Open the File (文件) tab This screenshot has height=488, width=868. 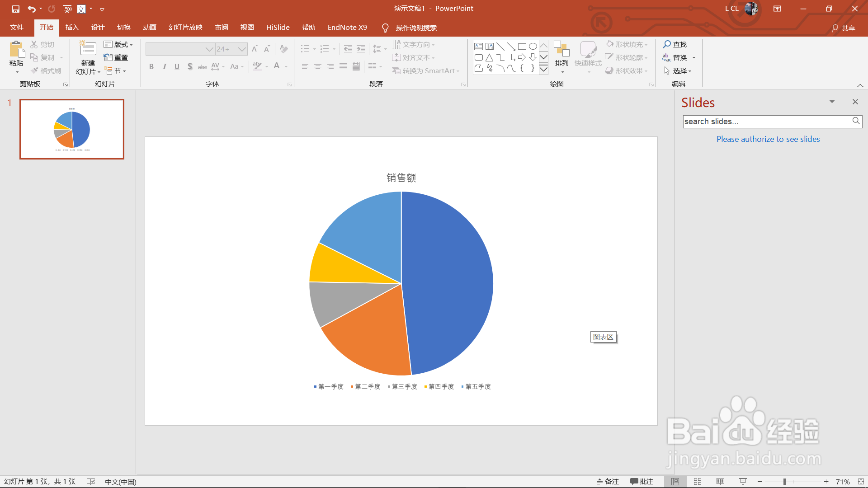[x=17, y=28]
